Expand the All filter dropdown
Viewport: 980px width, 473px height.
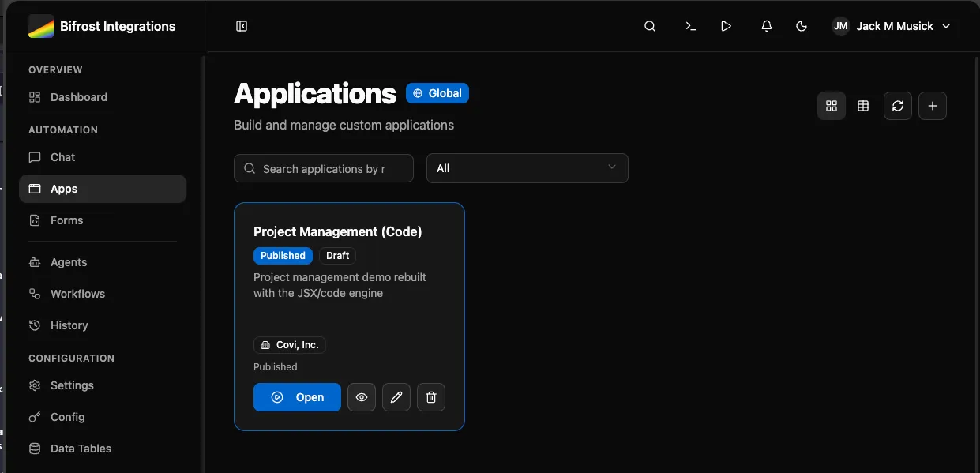[x=527, y=168]
